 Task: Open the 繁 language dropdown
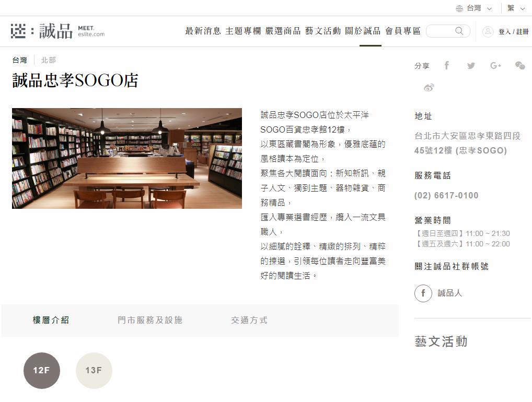[516, 8]
